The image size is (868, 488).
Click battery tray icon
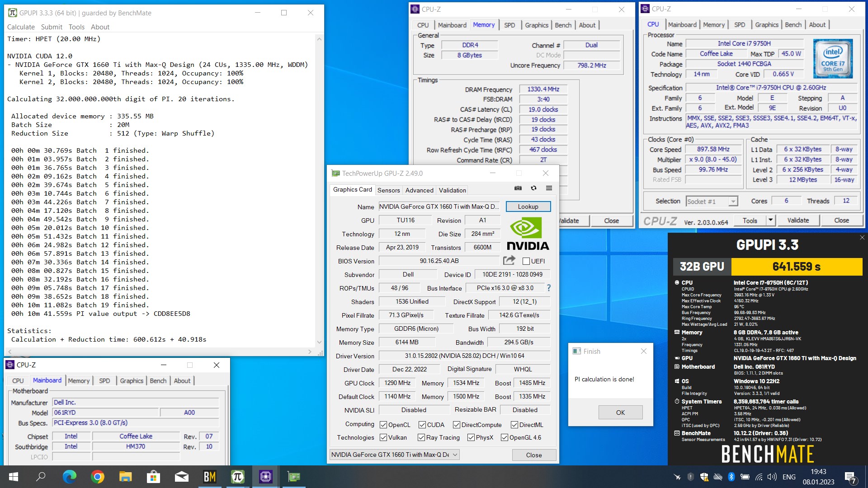click(745, 477)
